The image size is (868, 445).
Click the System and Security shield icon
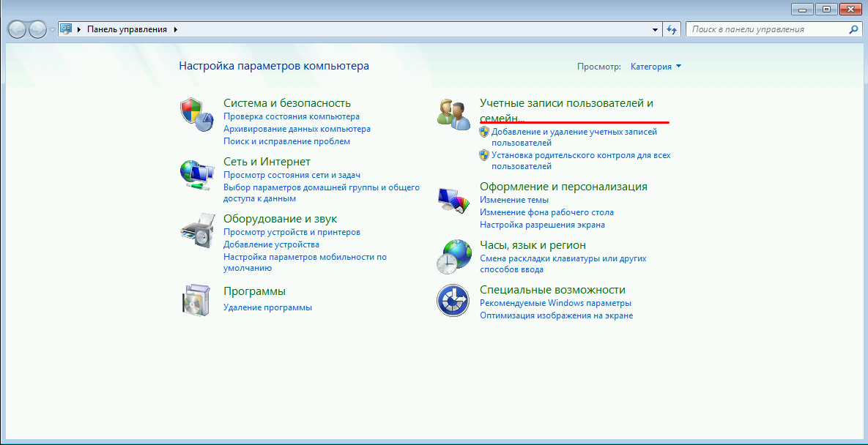tap(196, 113)
